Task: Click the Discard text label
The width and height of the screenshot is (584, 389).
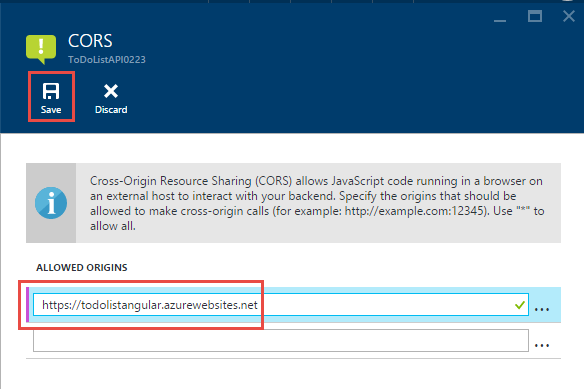Action: pyautogui.click(x=111, y=110)
